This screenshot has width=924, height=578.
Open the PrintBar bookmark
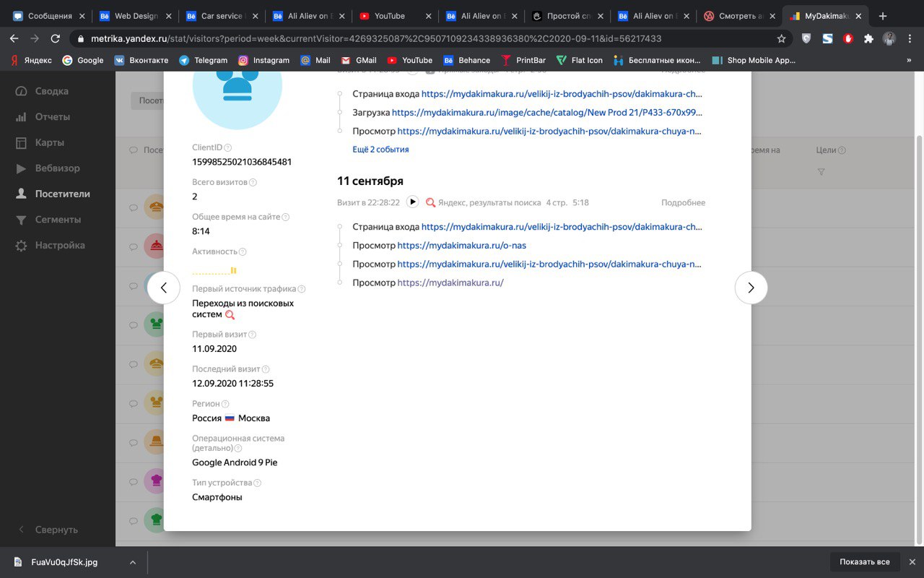(523, 60)
